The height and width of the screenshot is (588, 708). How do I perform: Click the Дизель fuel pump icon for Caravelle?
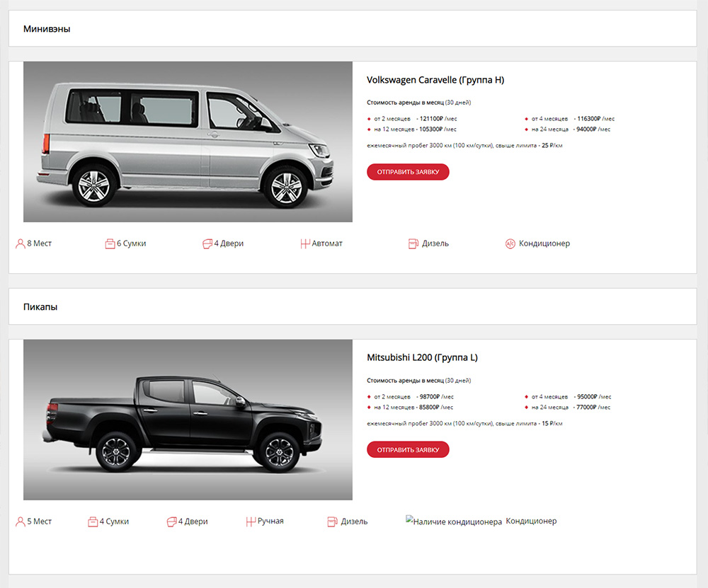point(413,243)
